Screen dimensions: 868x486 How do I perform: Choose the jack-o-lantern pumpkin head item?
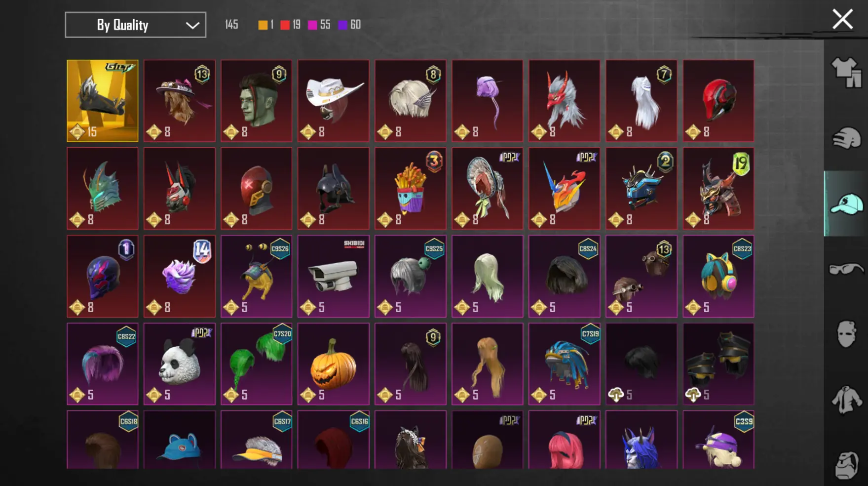click(334, 364)
